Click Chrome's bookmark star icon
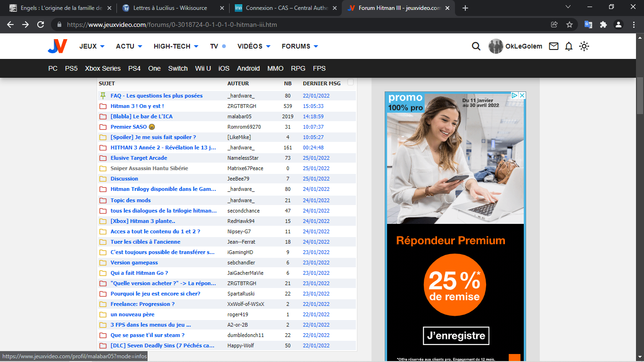 569,25
